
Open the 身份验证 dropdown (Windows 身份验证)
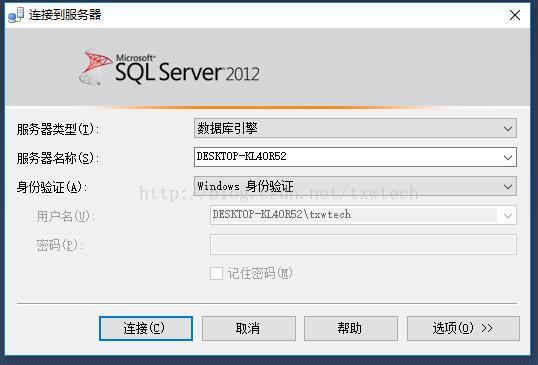355,186
